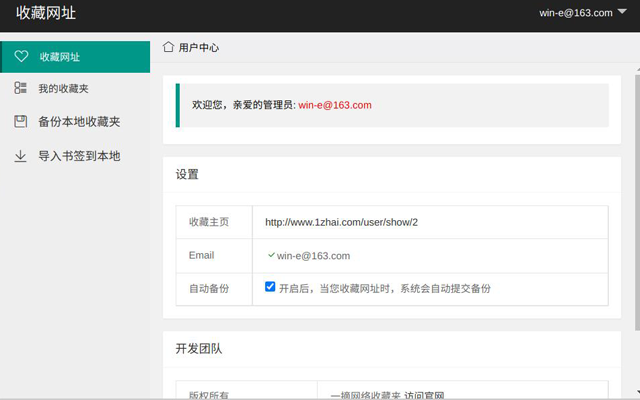Select the 收藏网址 sidebar menu item

tap(75, 57)
